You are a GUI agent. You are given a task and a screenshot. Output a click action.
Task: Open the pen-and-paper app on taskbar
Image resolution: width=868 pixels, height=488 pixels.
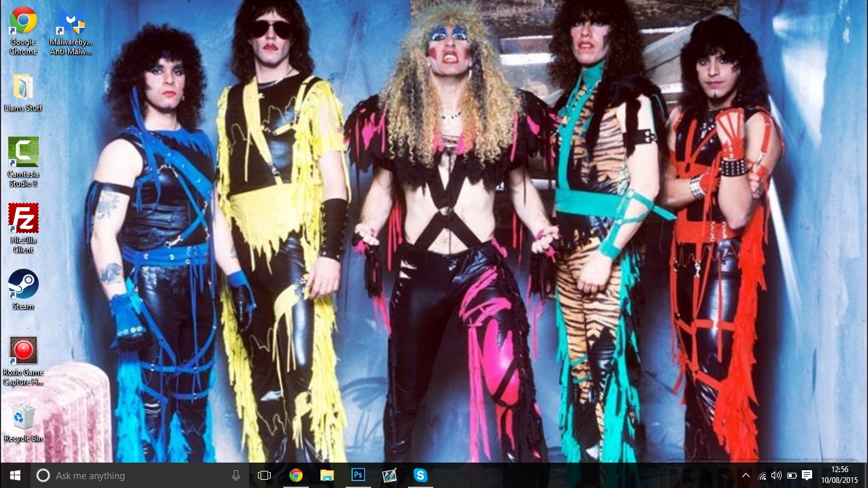pos(389,475)
